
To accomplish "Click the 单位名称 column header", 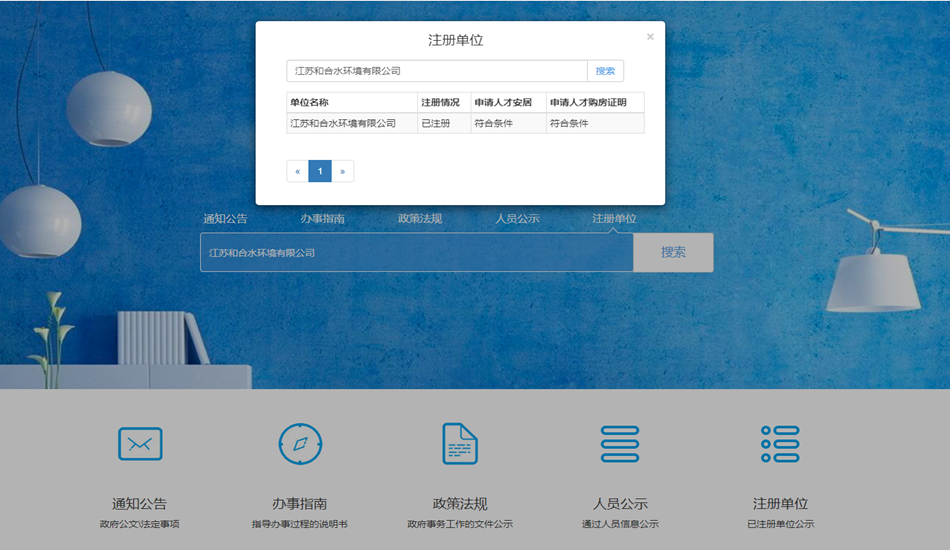I will [x=352, y=102].
